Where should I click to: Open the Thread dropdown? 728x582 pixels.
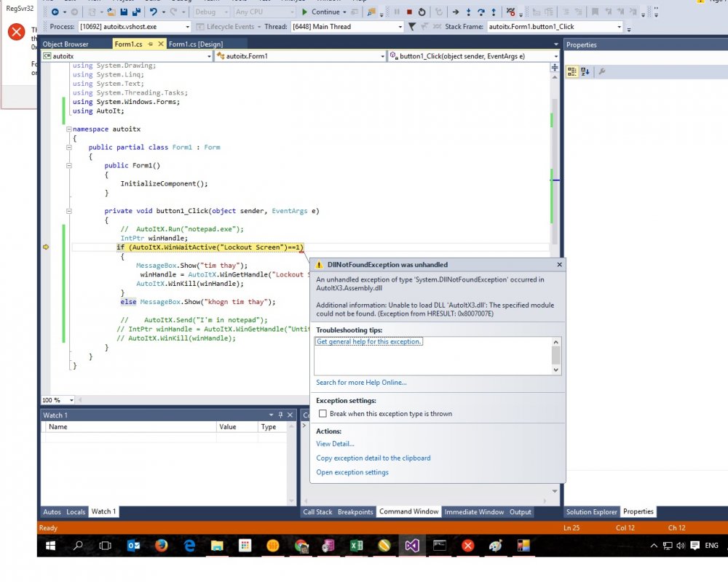click(x=400, y=27)
